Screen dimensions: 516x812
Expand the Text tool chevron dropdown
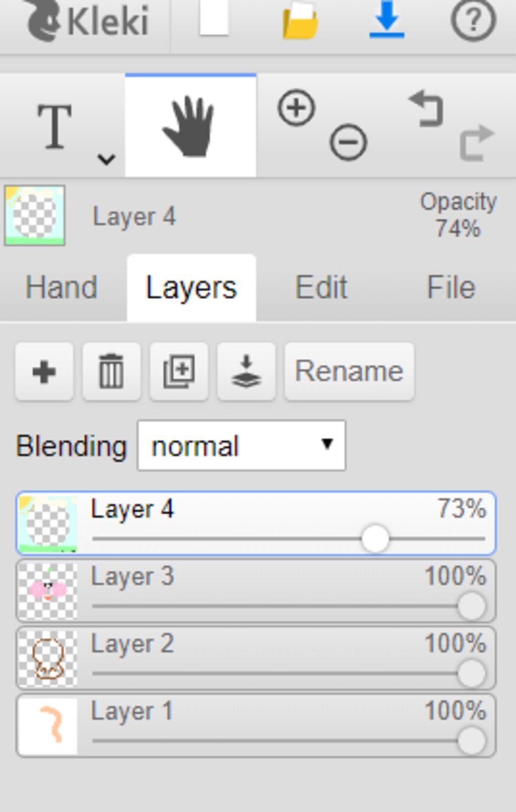[106, 159]
